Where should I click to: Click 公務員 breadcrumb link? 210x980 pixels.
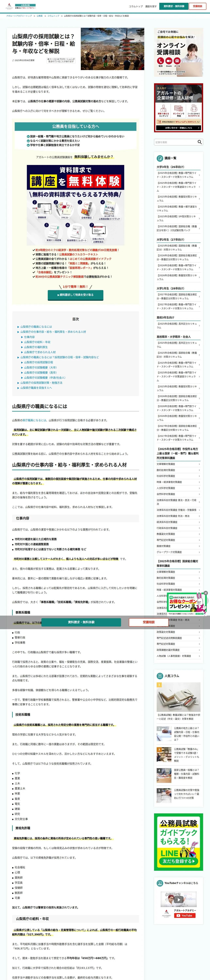40,16
